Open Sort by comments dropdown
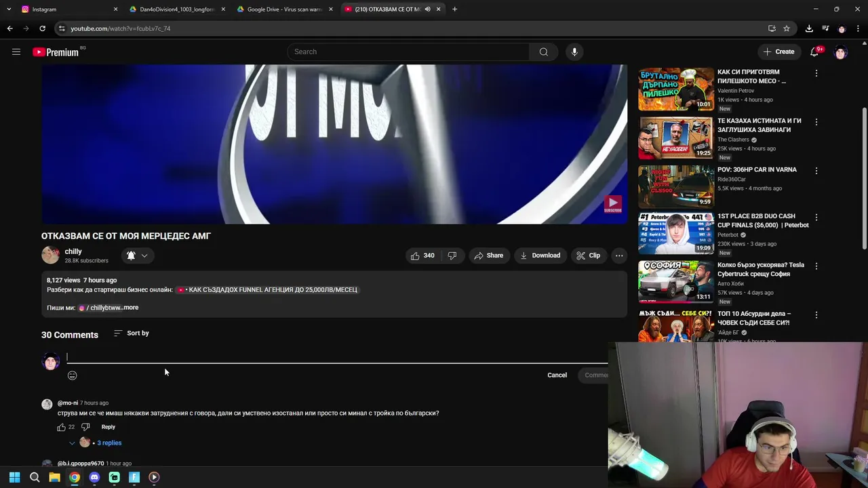Viewport: 868px width, 488px height. (x=132, y=333)
